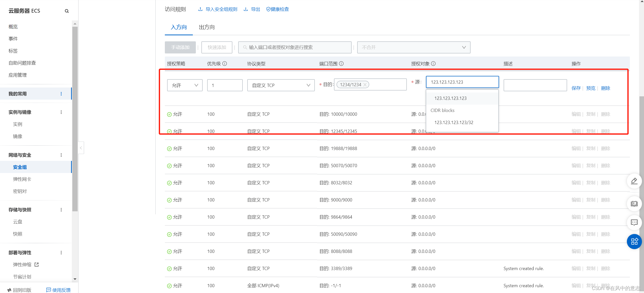This screenshot has width=644, height=293.
Task: Click the sidebar vertical scrollbar
Action: click(x=75, y=119)
